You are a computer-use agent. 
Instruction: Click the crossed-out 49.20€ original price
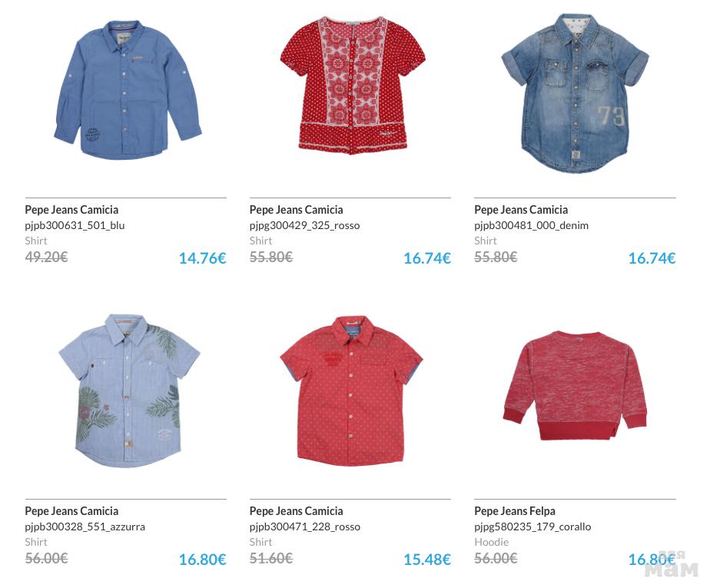[x=46, y=257]
